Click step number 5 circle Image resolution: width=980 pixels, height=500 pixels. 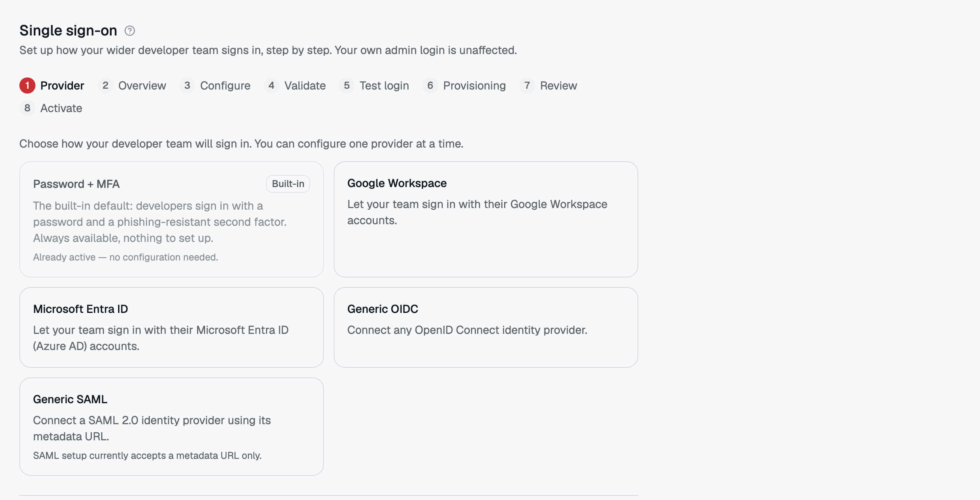(347, 85)
